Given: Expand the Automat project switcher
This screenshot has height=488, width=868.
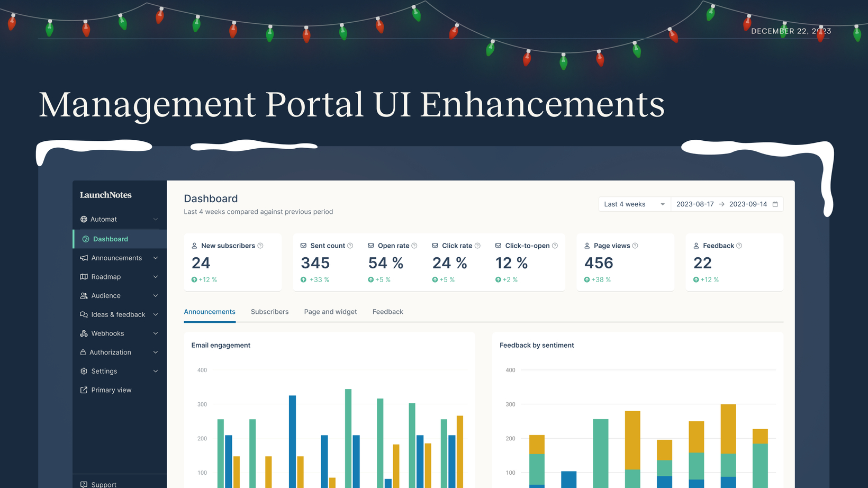Looking at the screenshot, I should pyautogui.click(x=156, y=219).
